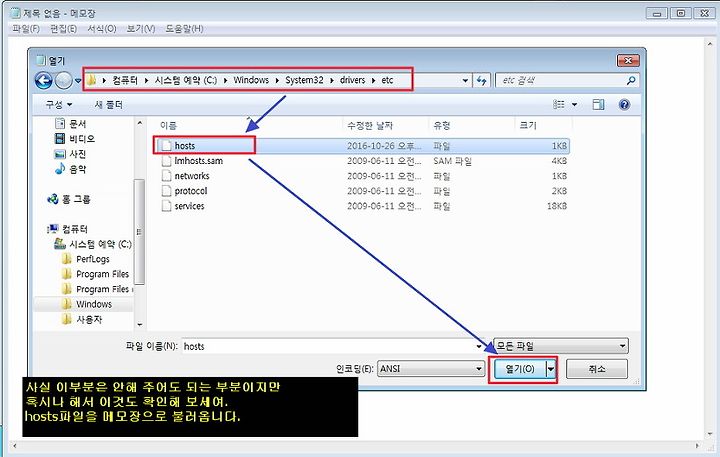The height and width of the screenshot is (457, 720).
Task: Open Notepad 도움말(H) menu
Action: pos(185,28)
